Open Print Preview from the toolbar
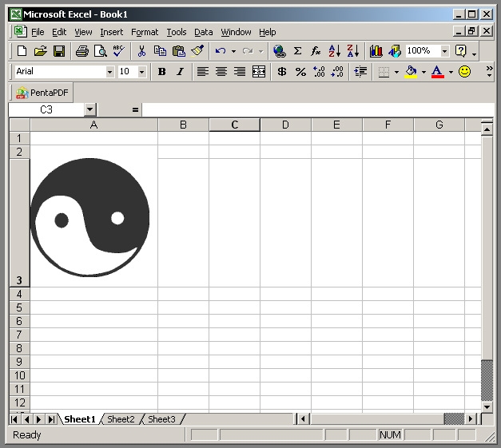Viewport: 501px width, 448px height. (x=101, y=51)
